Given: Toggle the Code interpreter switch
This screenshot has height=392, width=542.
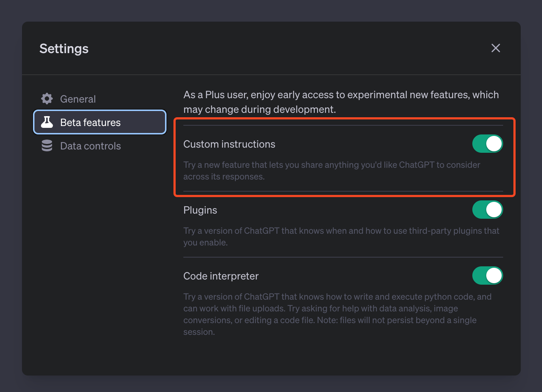Looking at the screenshot, I should [487, 275].
